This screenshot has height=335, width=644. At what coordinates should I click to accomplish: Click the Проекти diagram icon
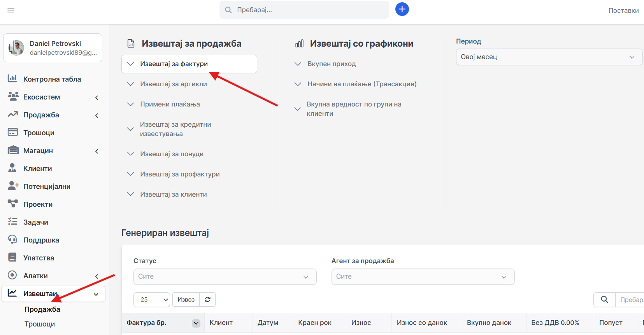(x=12, y=204)
